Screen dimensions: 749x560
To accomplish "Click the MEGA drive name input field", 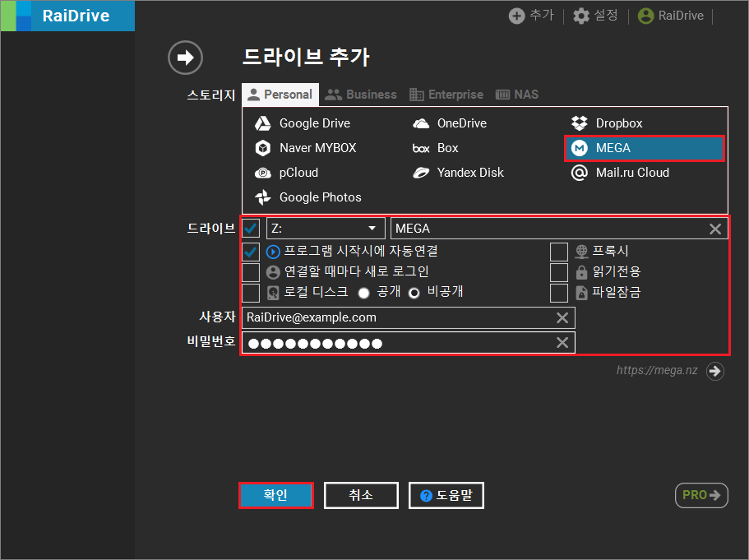I will point(559,229).
